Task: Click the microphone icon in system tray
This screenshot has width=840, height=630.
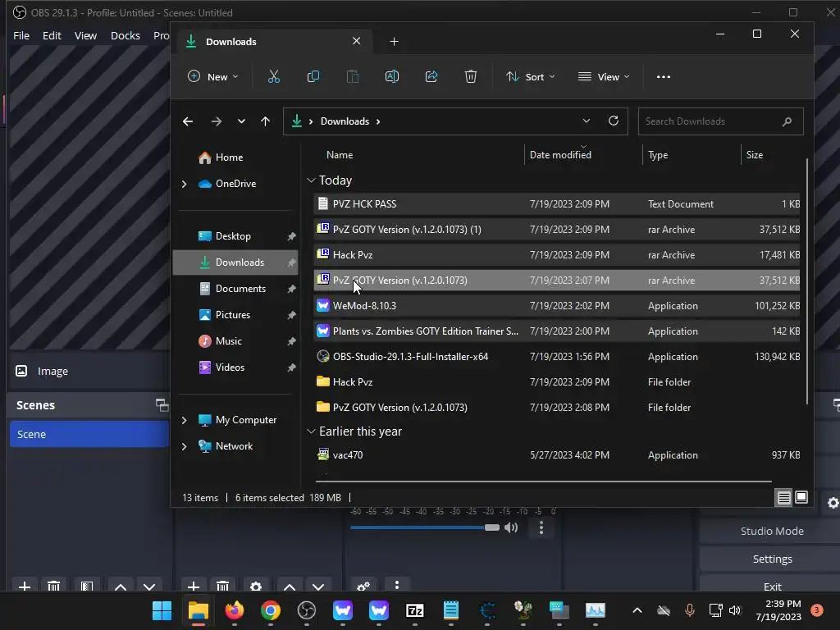Action: point(689,610)
